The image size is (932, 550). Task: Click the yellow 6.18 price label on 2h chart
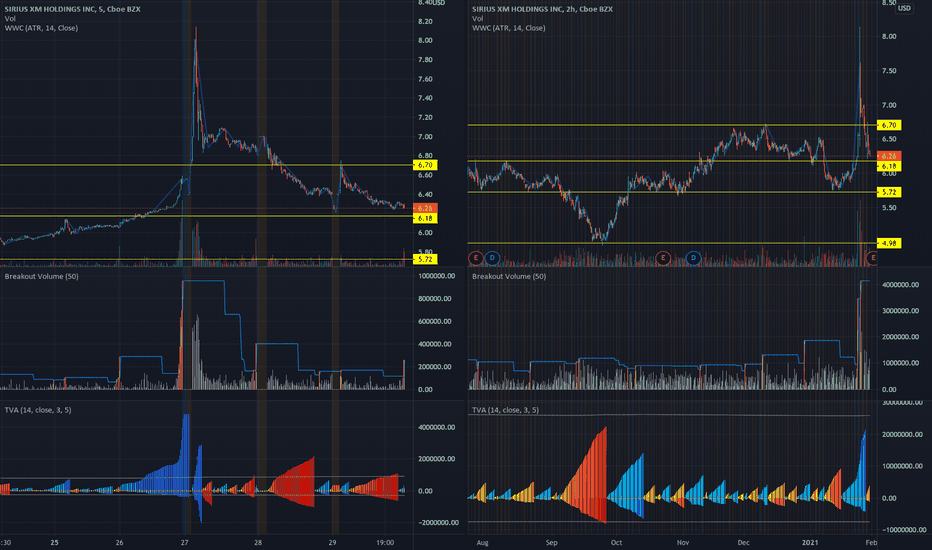pos(889,166)
